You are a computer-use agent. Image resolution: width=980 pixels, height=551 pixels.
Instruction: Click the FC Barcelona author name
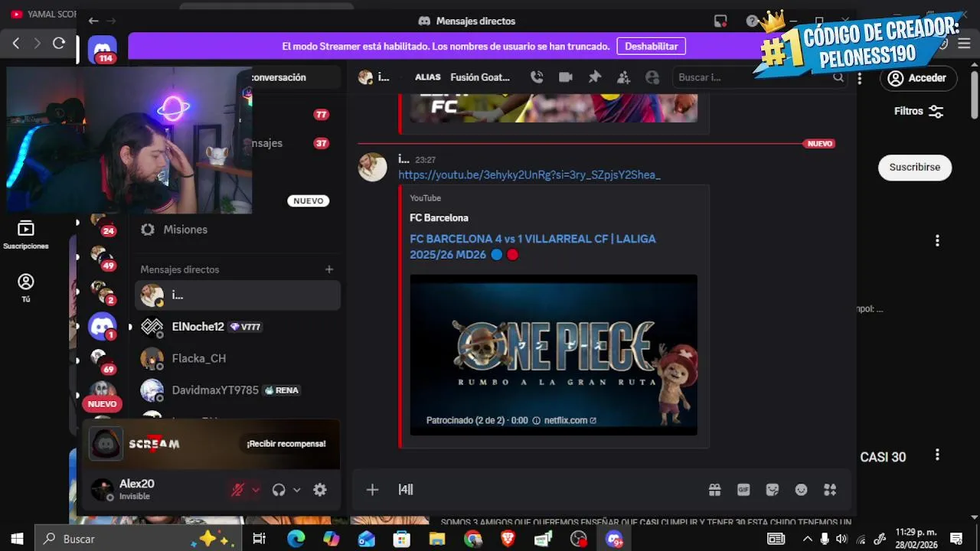tap(439, 218)
